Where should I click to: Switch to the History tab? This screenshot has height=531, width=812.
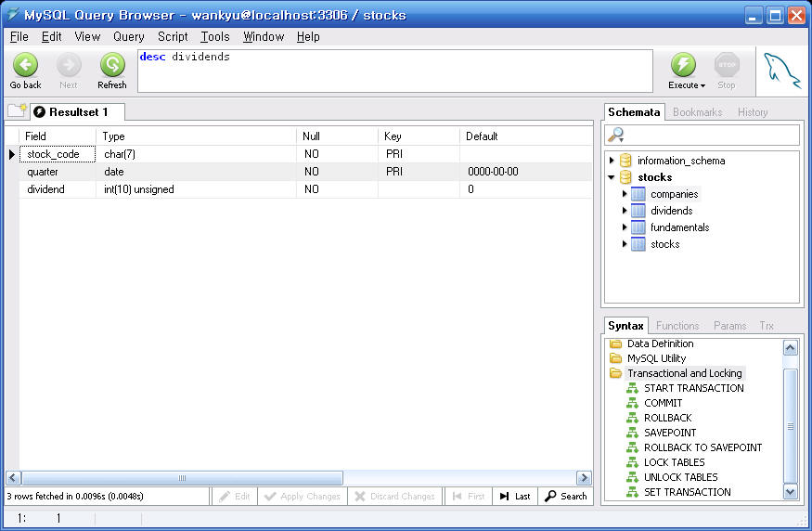click(x=753, y=112)
